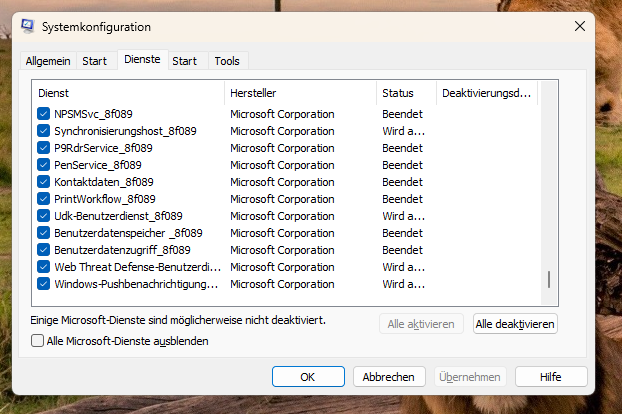Select the Windows-Pushbenachrichtigung... row text

136,284
